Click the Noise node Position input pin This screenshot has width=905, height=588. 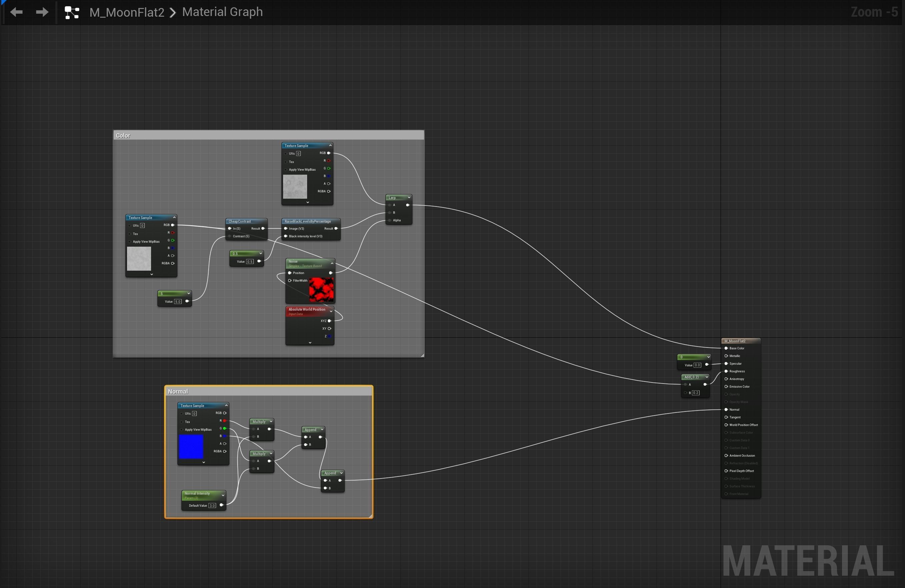[290, 273]
